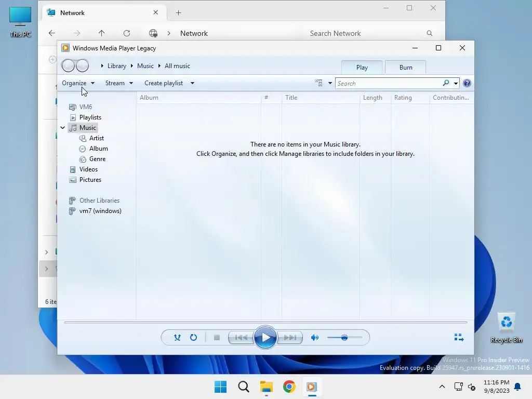This screenshot has width=532, height=399.
Task: Click in the Media Player Search field
Action: pos(389,84)
